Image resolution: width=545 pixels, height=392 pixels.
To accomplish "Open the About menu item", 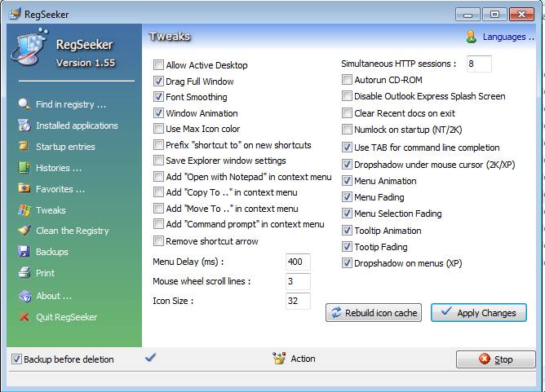I will tap(54, 296).
